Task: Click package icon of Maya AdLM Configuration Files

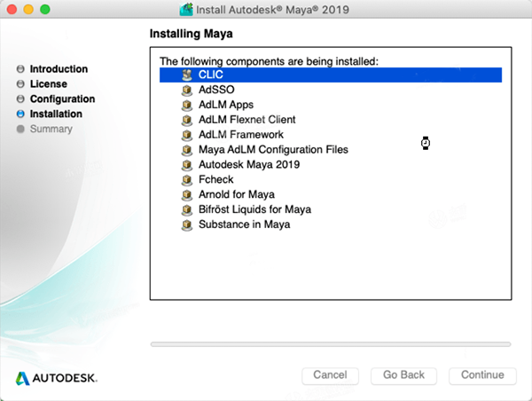Action: pos(186,150)
